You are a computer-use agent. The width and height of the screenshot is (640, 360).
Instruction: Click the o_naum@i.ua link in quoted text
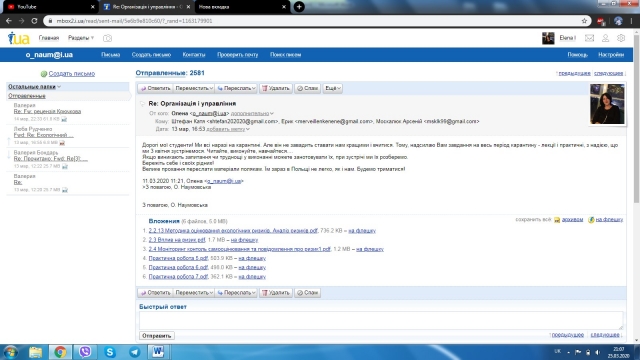[224, 181]
